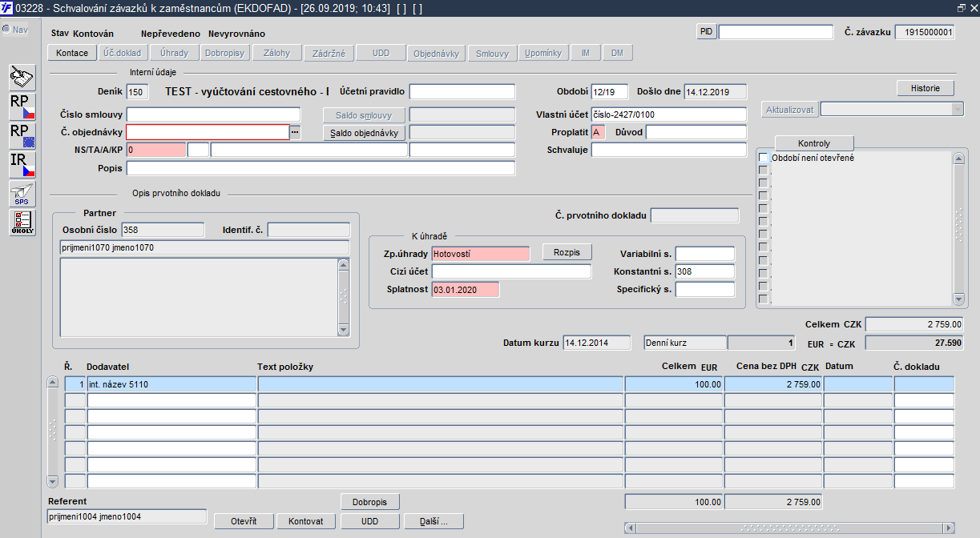The width and height of the screenshot is (980, 538).
Task: Open the RP EU flag icon
Action: [x=22, y=136]
